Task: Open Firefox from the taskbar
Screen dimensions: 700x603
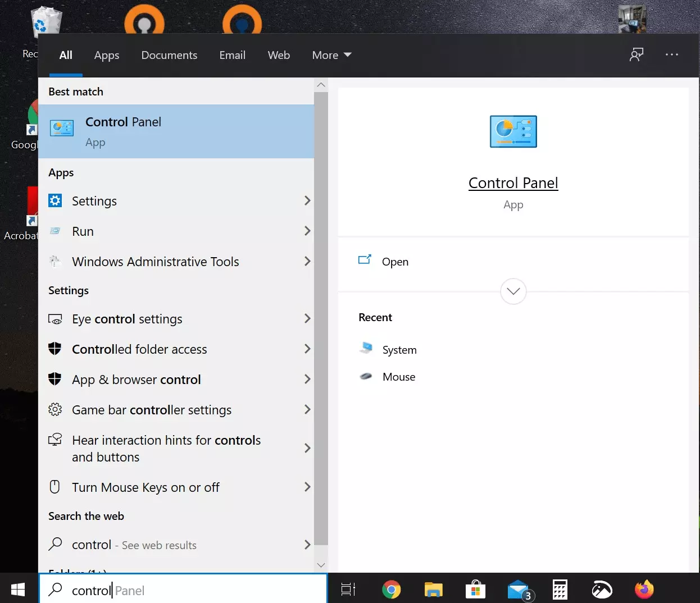Action: click(x=644, y=590)
